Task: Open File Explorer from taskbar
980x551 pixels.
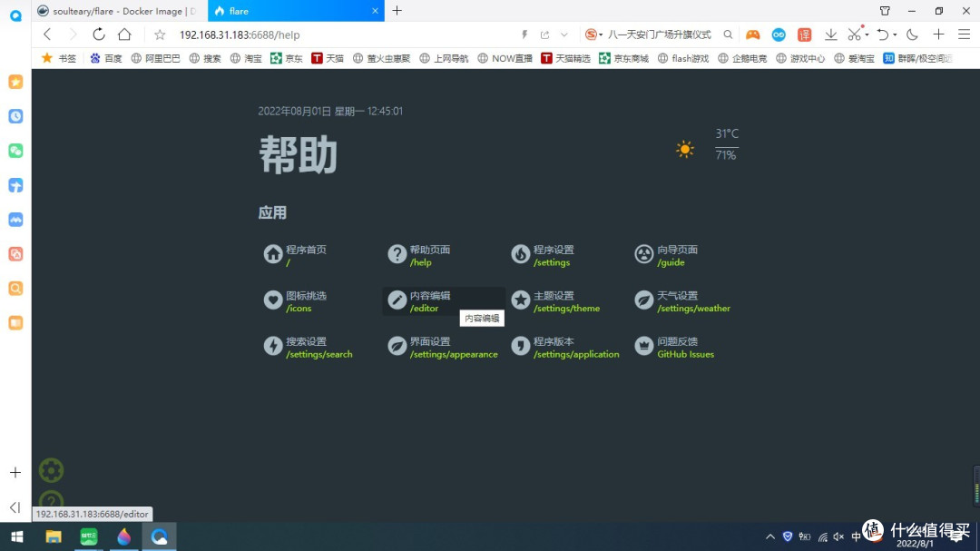Action: click(x=54, y=536)
